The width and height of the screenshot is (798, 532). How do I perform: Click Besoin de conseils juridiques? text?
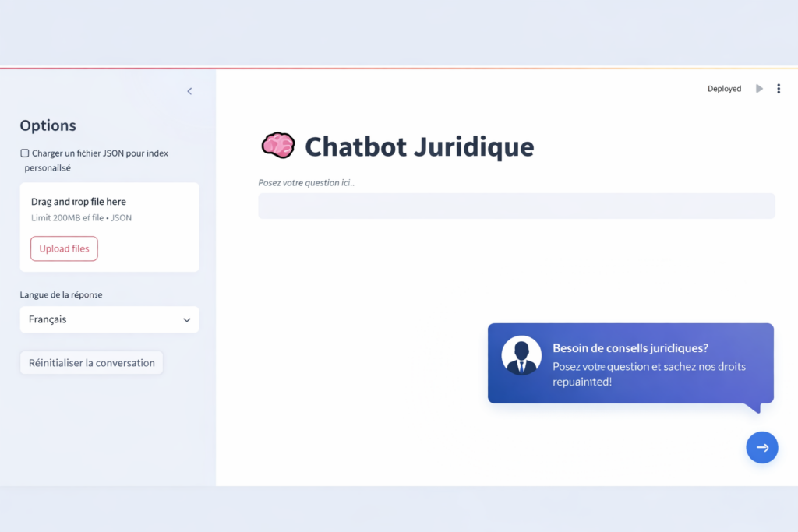pos(630,348)
